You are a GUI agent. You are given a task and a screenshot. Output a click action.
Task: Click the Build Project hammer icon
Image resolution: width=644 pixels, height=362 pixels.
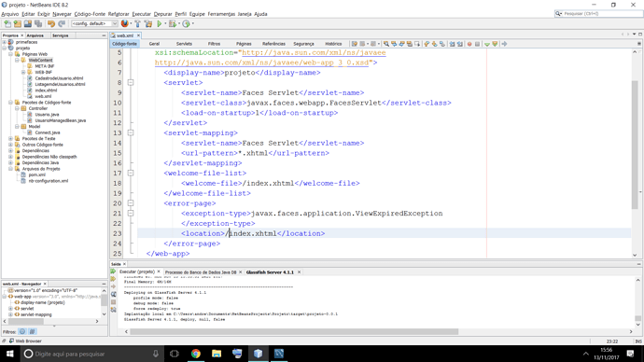coord(137,24)
